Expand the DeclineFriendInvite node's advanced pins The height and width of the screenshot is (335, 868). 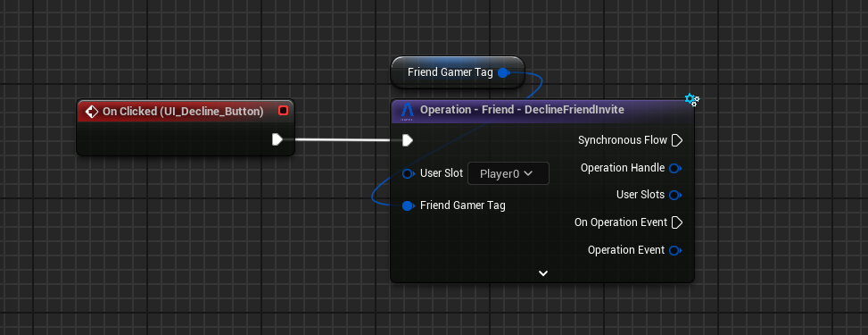543,272
